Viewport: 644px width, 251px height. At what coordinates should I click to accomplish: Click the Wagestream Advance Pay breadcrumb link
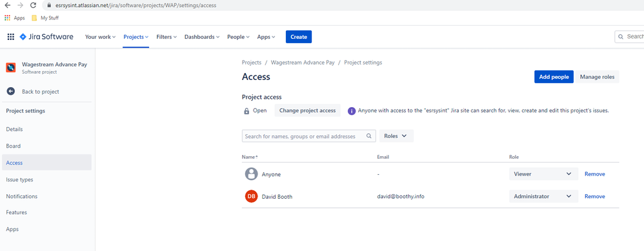303,63
